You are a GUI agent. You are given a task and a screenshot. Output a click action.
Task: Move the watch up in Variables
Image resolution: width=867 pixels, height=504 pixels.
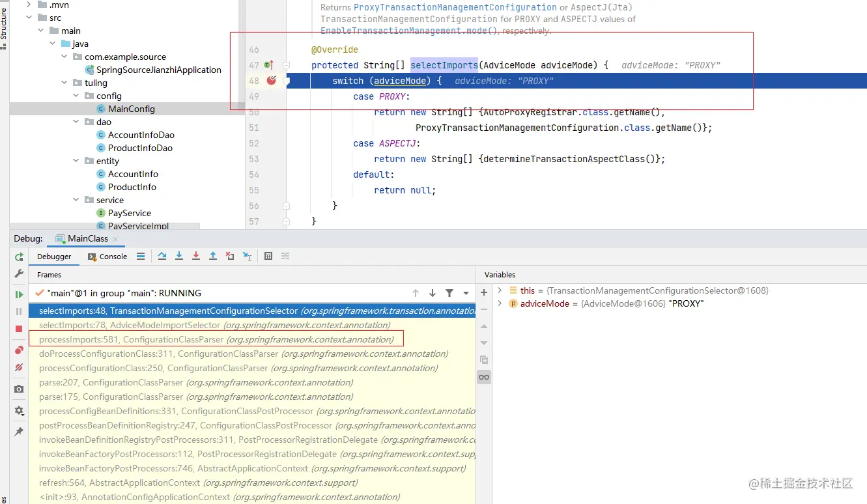click(x=484, y=326)
